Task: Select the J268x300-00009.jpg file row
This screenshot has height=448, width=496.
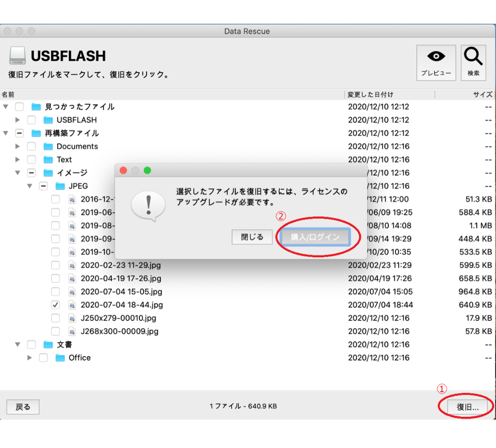Action: (119, 331)
